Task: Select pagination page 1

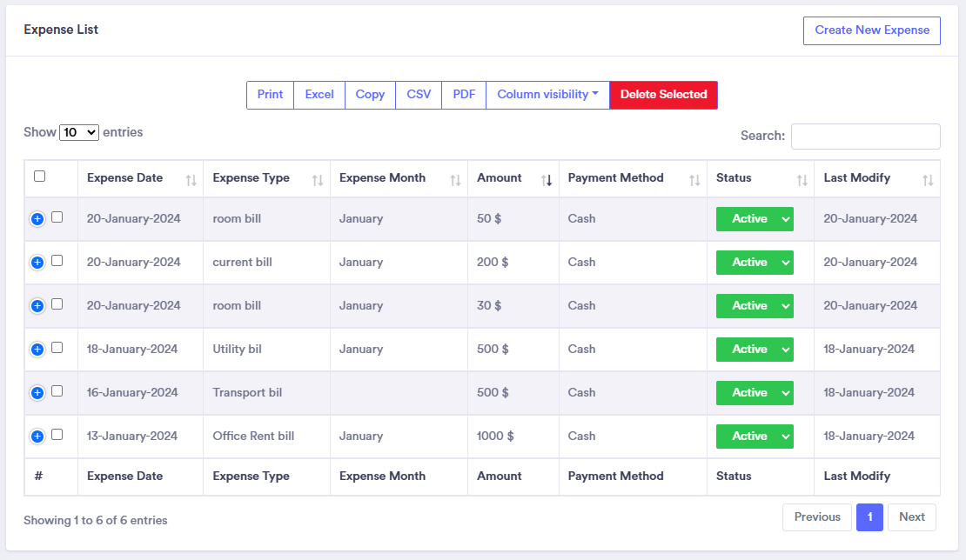Action: coord(869,517)
